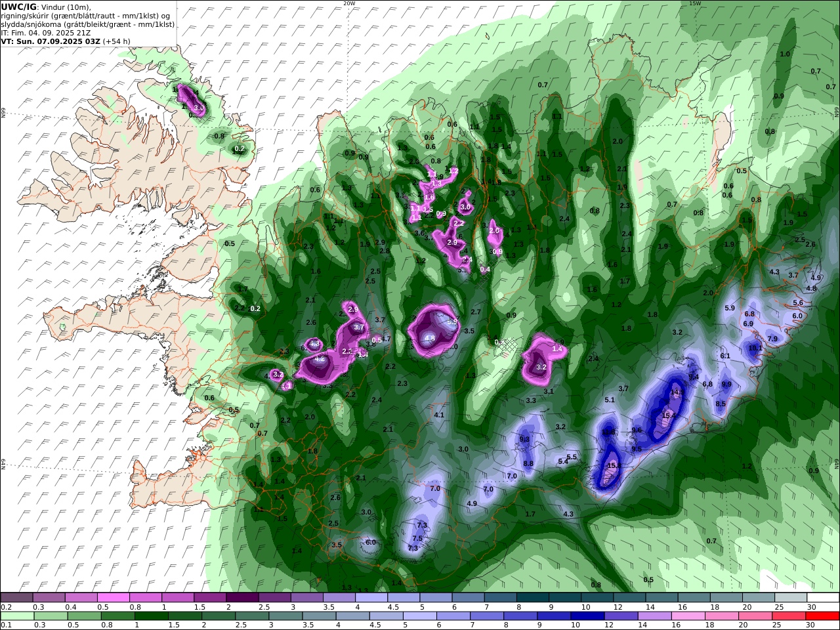
Task: Click the 9.9 rainfall value
Action: 726,384
